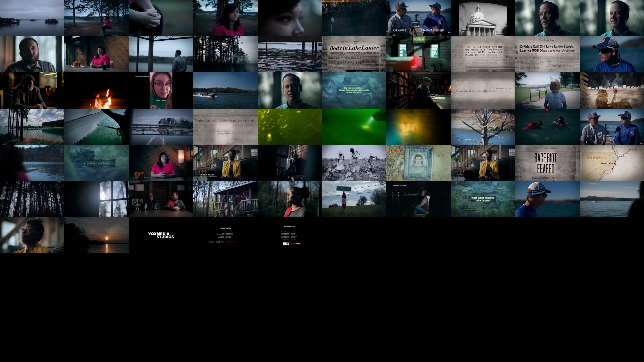Open the sunset over lake thumbnail

(97, 235)
